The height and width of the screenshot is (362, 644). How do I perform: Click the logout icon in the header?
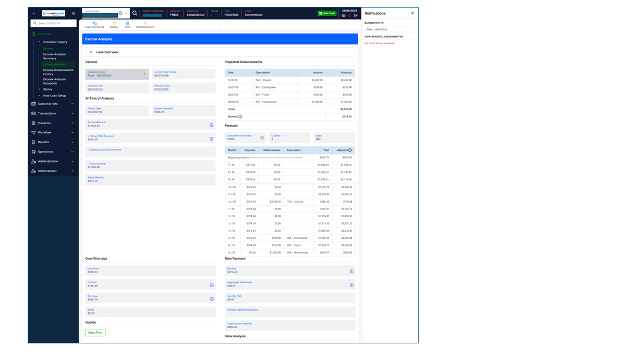356,16
